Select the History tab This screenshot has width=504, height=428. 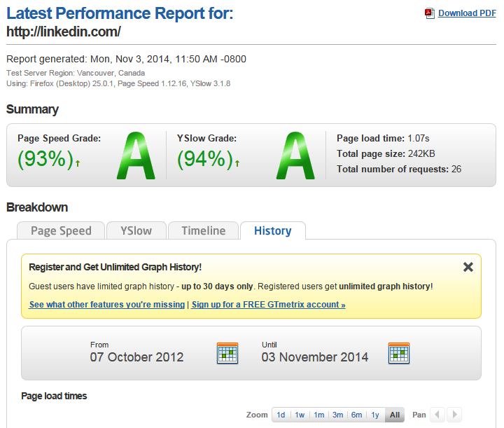point(272,230)
